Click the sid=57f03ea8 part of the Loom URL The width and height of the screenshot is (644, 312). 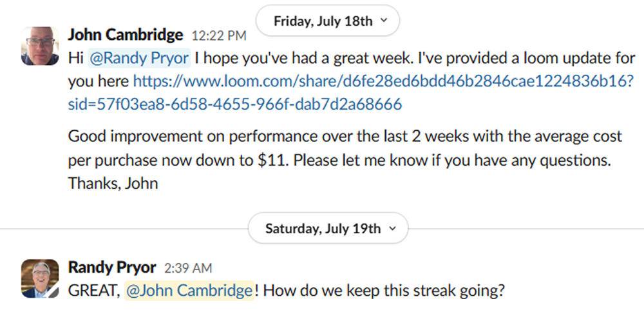tap(235, 104)
